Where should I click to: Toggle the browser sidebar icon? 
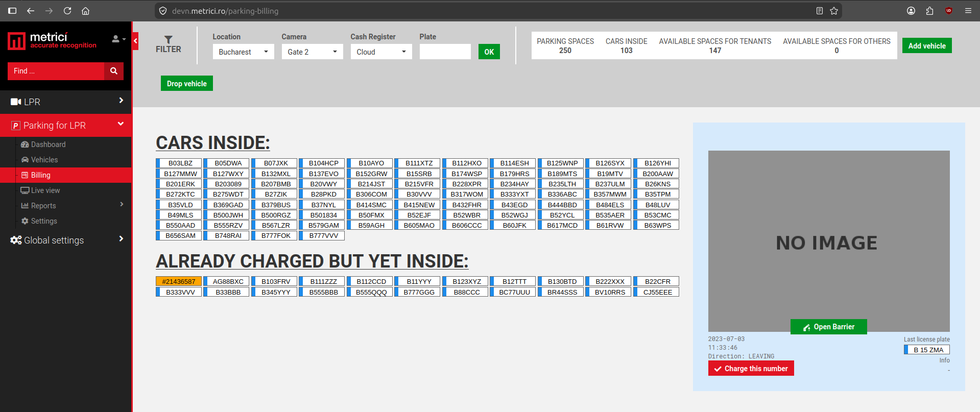pyautogui.click(x=12, y=11)
